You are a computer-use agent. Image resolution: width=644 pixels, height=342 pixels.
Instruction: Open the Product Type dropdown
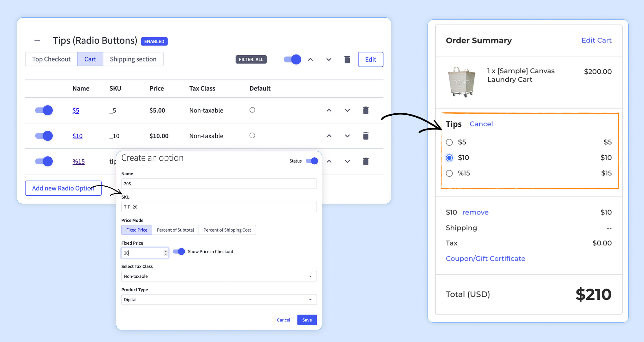point(219,299)
